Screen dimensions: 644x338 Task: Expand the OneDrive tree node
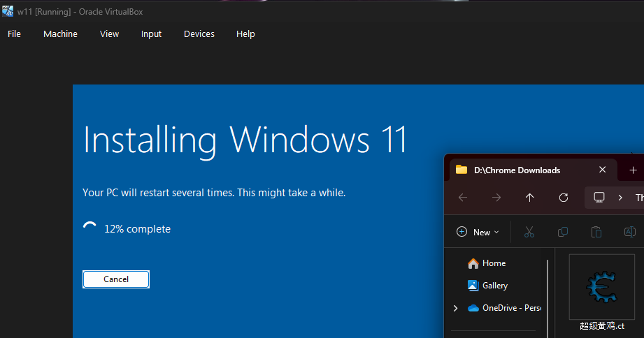click(455, 308)
